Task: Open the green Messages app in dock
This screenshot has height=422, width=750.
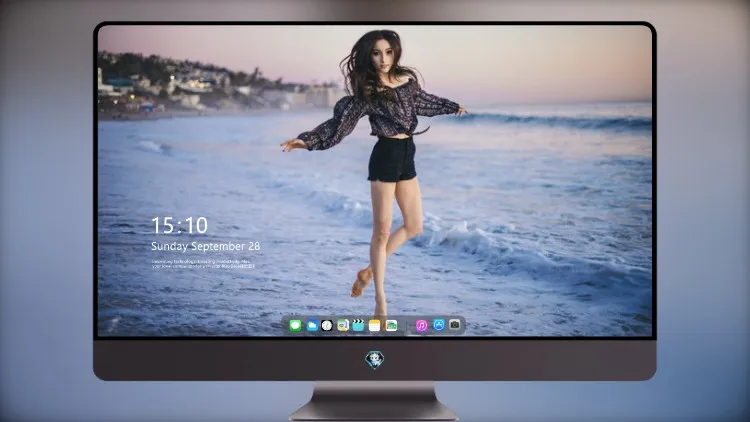Action: 295,326
